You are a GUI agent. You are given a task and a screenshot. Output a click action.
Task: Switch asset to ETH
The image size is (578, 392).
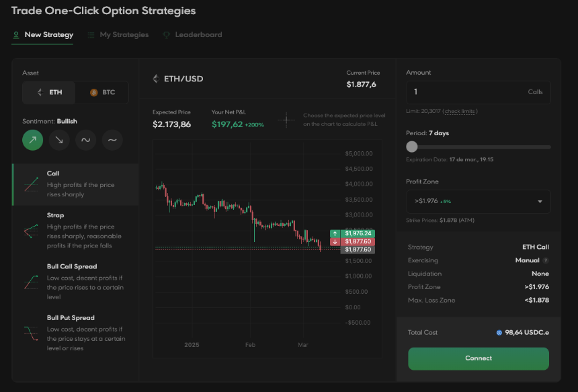(49, 92)
